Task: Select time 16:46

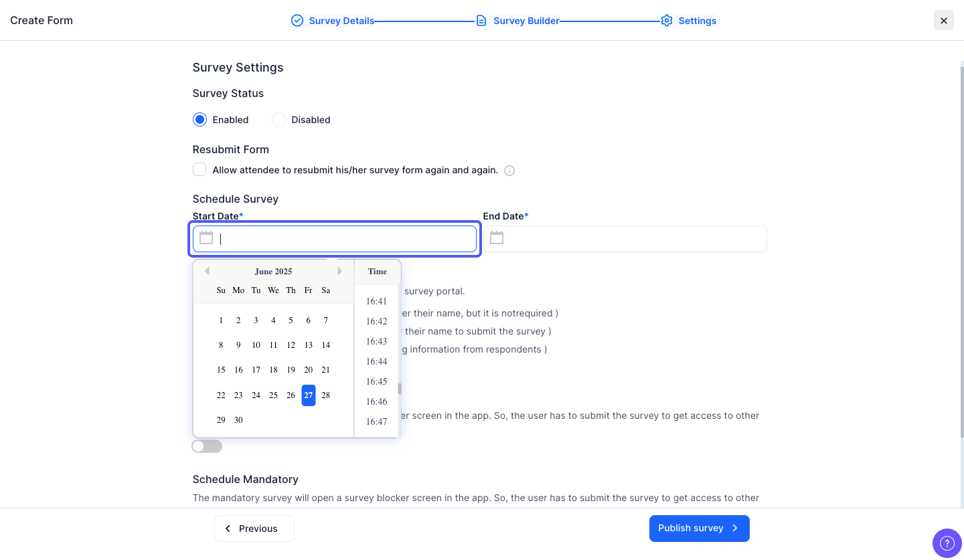Action: click(377, 401)
